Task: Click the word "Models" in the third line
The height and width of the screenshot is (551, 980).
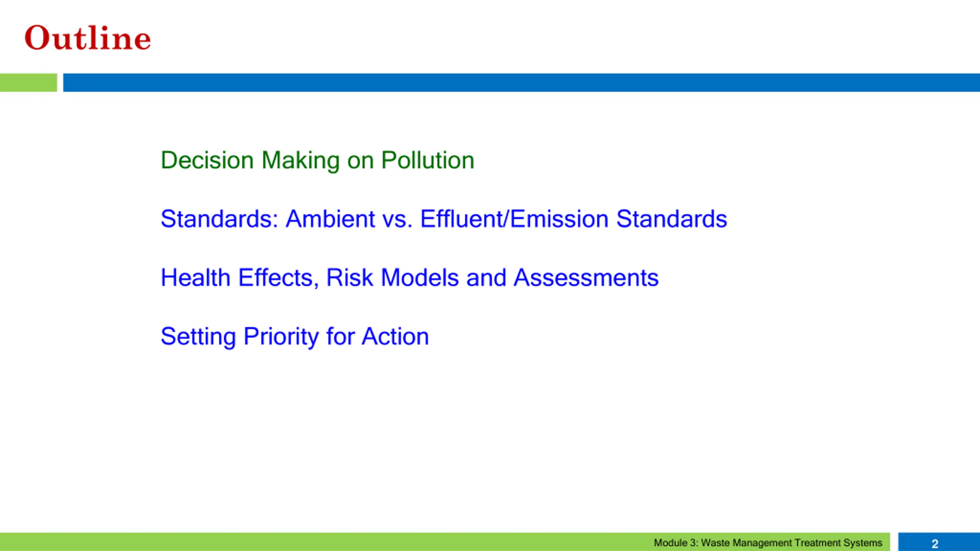Action: (420, 277)
